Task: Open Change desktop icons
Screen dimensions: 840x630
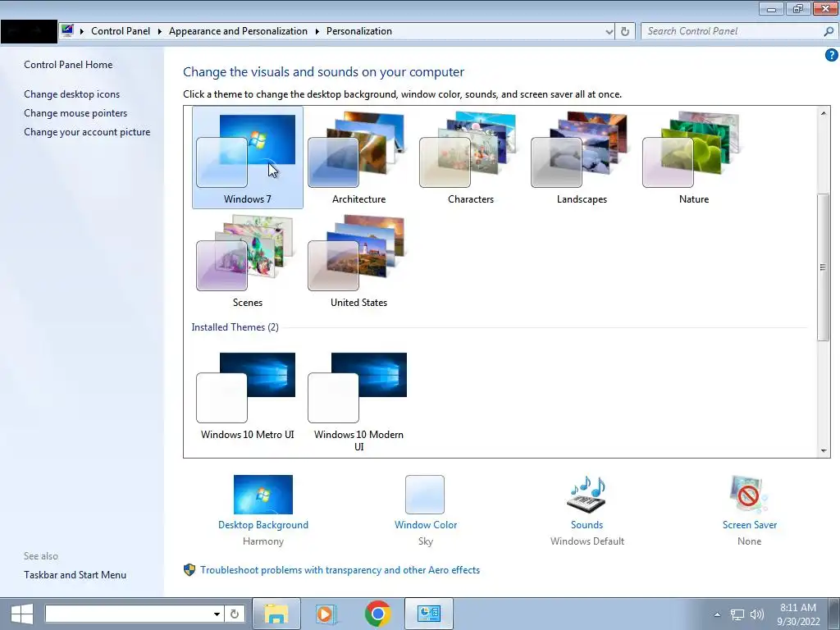Action: 72,94
